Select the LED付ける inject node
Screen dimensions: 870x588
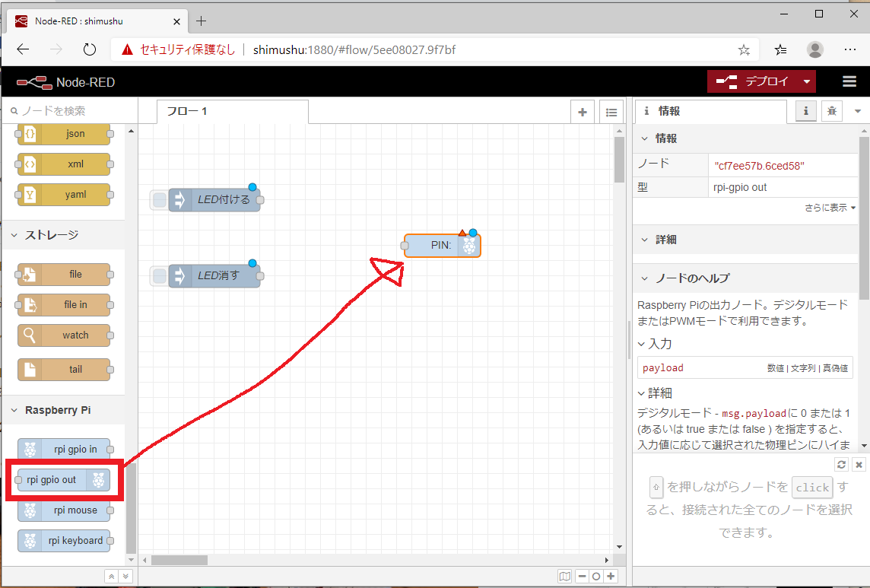(x=214, y=200)
